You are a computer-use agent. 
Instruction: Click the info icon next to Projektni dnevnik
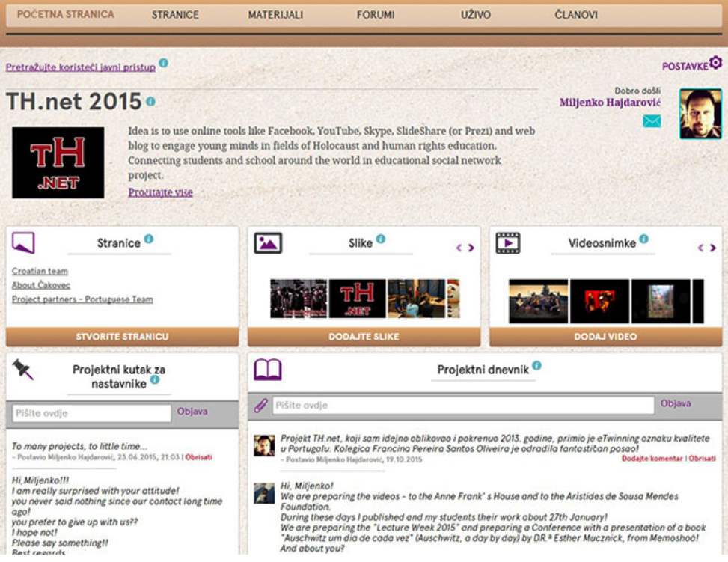coord(536,366)
